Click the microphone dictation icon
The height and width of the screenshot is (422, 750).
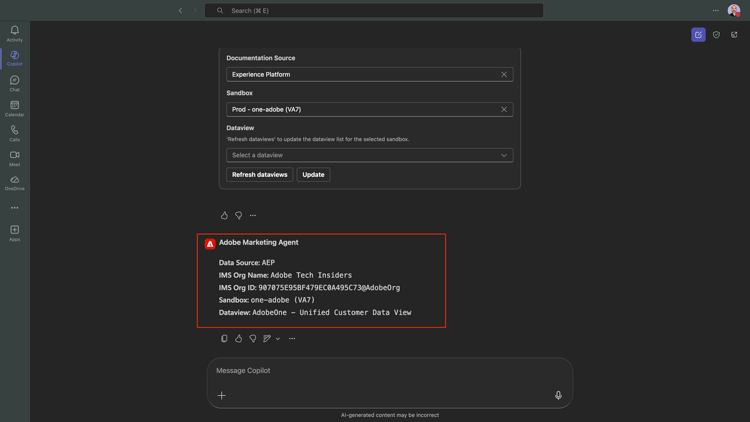click(558, 395)
